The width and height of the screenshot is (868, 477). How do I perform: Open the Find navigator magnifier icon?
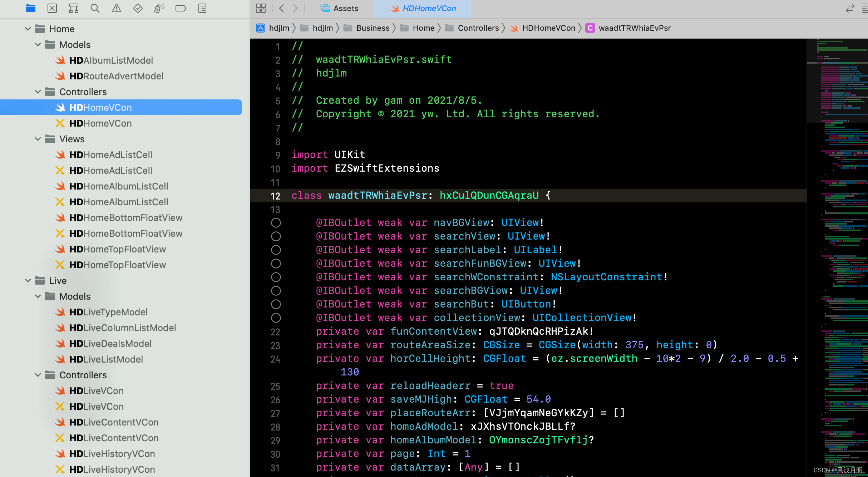click(95, 8)
